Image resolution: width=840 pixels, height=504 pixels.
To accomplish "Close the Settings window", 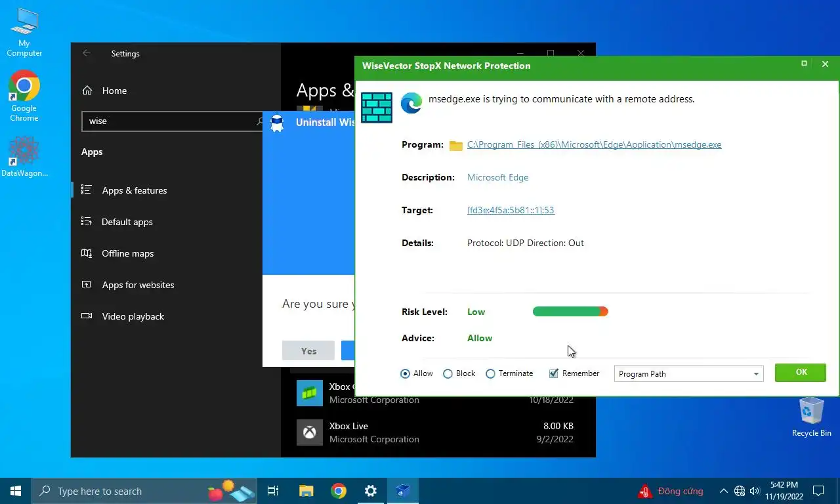I will (x=581, y=53).
